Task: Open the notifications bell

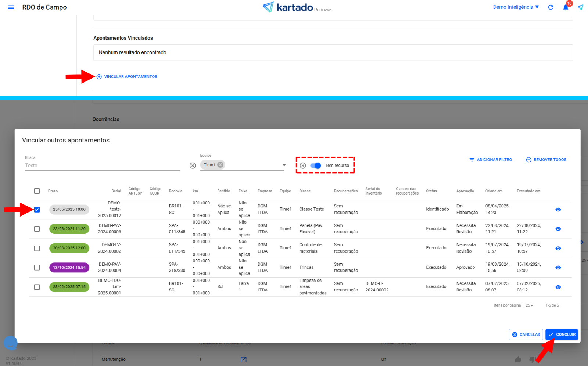Action: (x=566, y=7)
